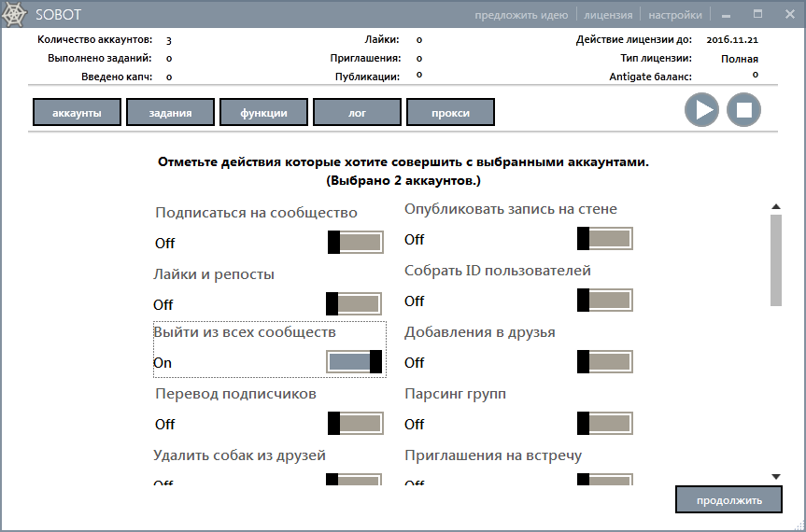Click the Приглашения counter label
The image size is (806, 532).
coord(365,58)
